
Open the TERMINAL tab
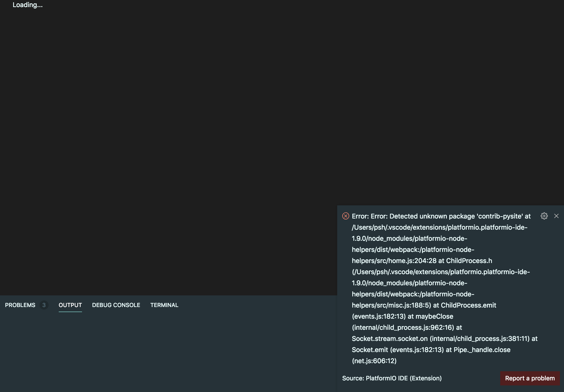[164, 305]
